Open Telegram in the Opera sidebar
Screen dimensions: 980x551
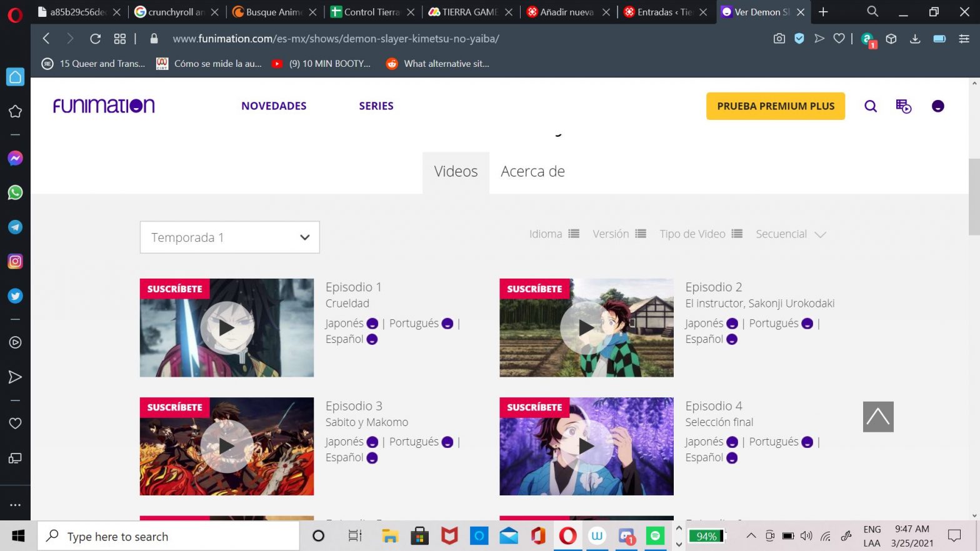[x=15, y=227]
